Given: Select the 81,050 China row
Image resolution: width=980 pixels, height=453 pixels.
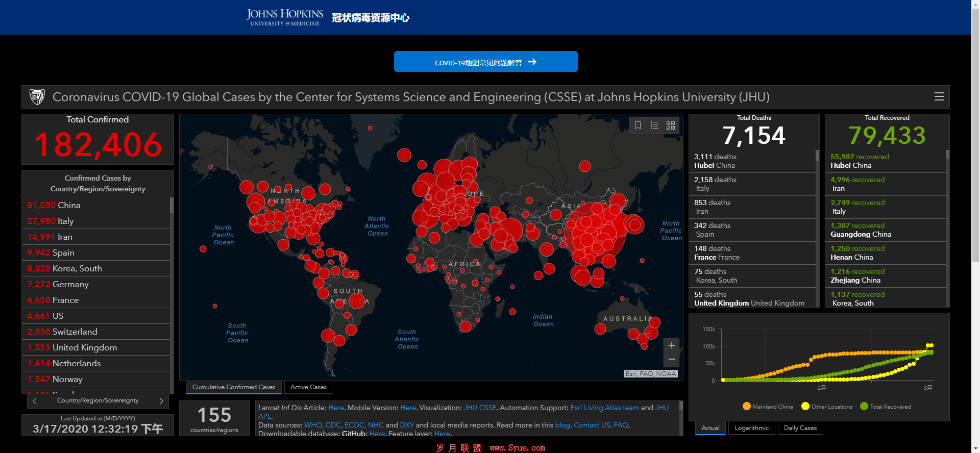Looking at the screenshot, I should [96, 205].
